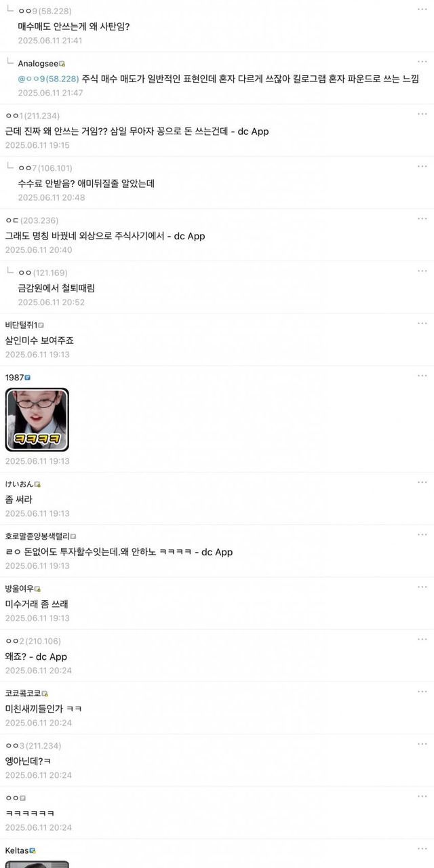Image resolution: width=434 pixels, height=868 pixels.
Task: Click the three-dot menu on 살인미수 보여주죠 comment
Action: pos(422,322)
